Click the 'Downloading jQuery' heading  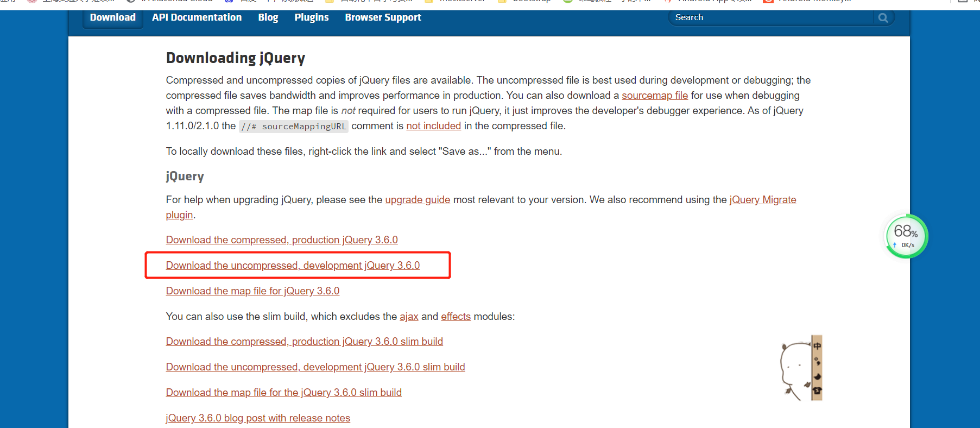236,58
